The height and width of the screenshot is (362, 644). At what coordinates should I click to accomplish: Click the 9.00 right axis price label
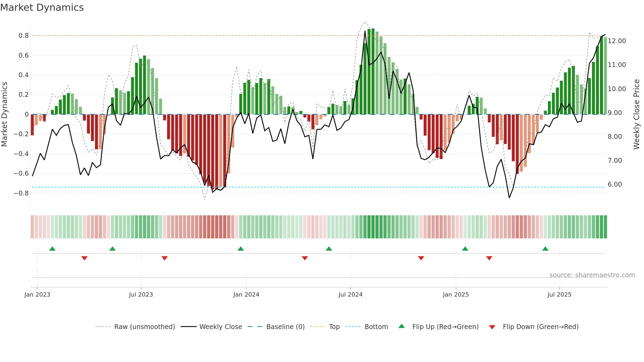pyautogui.click(x=615, y=113)
